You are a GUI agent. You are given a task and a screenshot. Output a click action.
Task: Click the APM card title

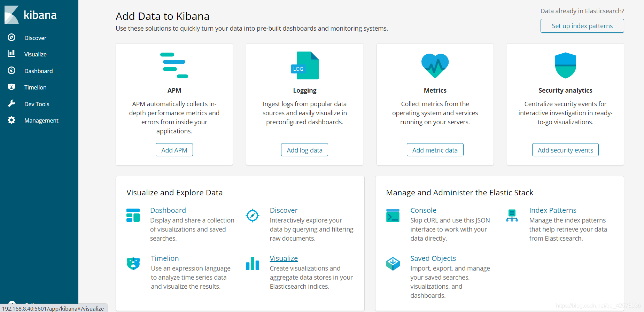(174, 91)
